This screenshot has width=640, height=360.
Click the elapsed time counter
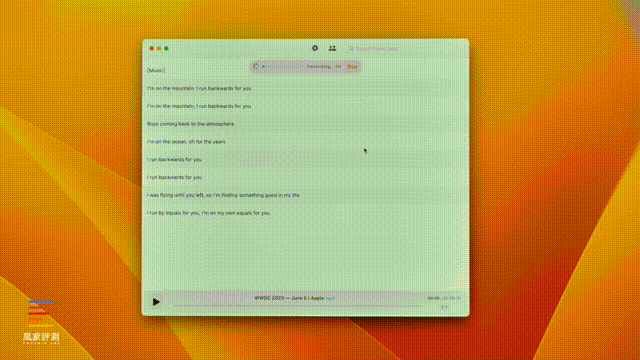(433, 298)
